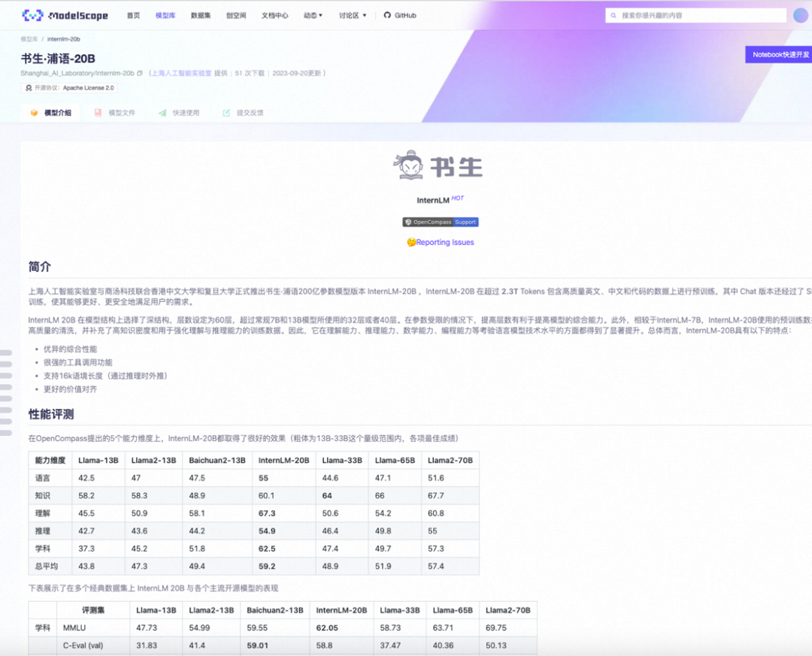Open the 动态 dropdown menu
The height and width of the screenshot is (656, 812).
click(x=313, y=14)
